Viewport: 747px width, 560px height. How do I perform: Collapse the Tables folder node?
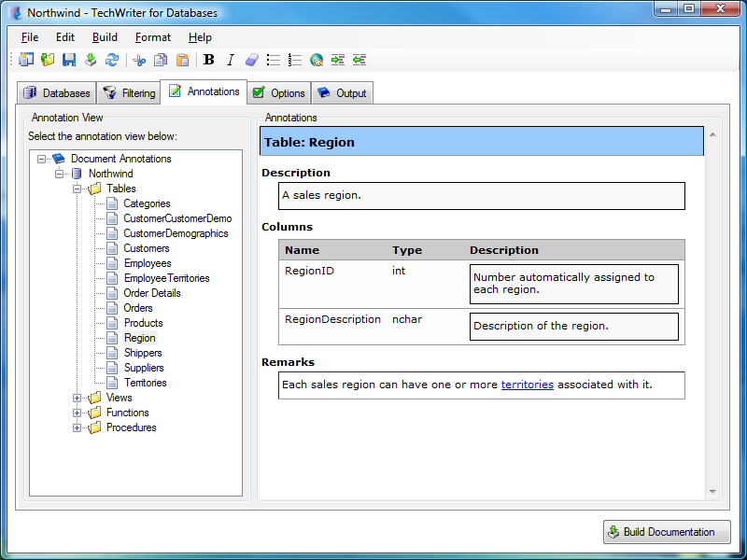click(x=78, y=189)
